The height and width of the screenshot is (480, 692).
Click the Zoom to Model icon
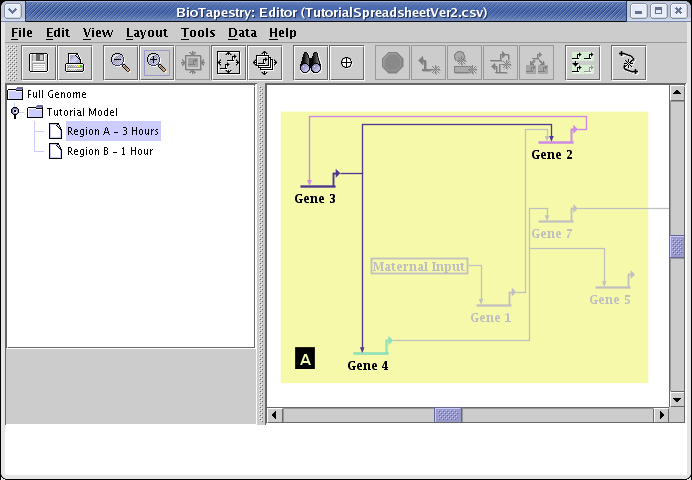(229, 63)
